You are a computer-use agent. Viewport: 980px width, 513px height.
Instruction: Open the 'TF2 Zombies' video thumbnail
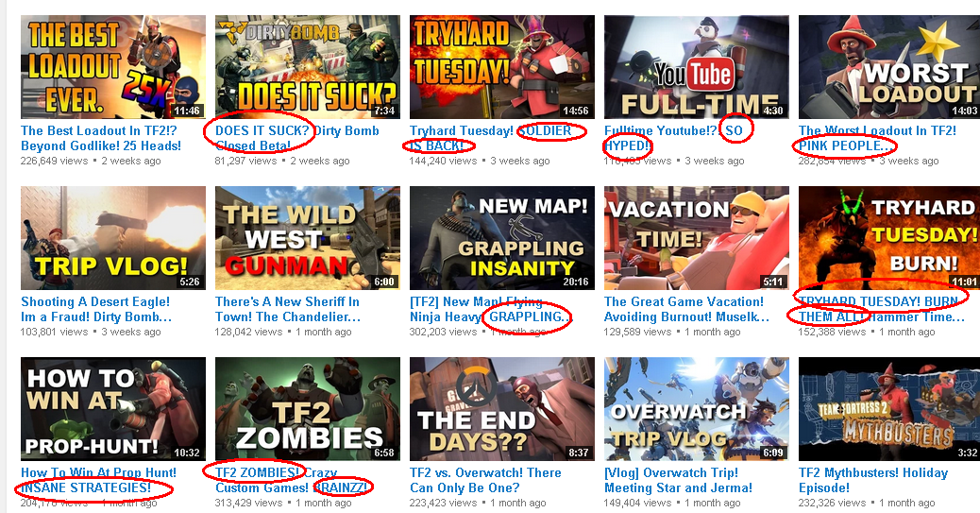(308, 409)
